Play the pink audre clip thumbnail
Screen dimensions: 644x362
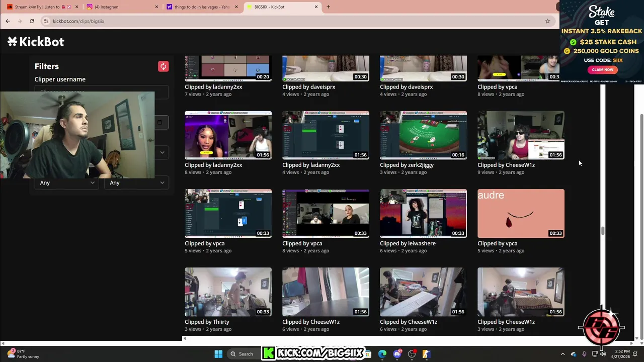pyautogui.click(x=521, y=214)
